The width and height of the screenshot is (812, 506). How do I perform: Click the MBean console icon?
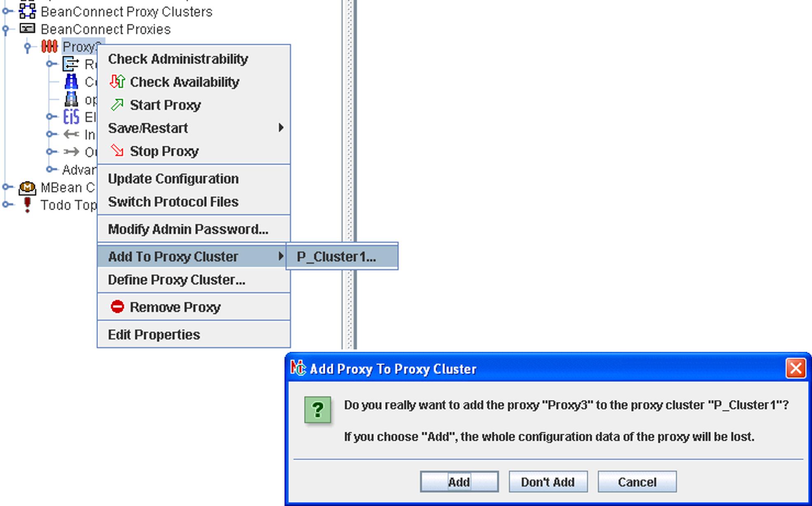pyautogui.click(x=28, y=188)
